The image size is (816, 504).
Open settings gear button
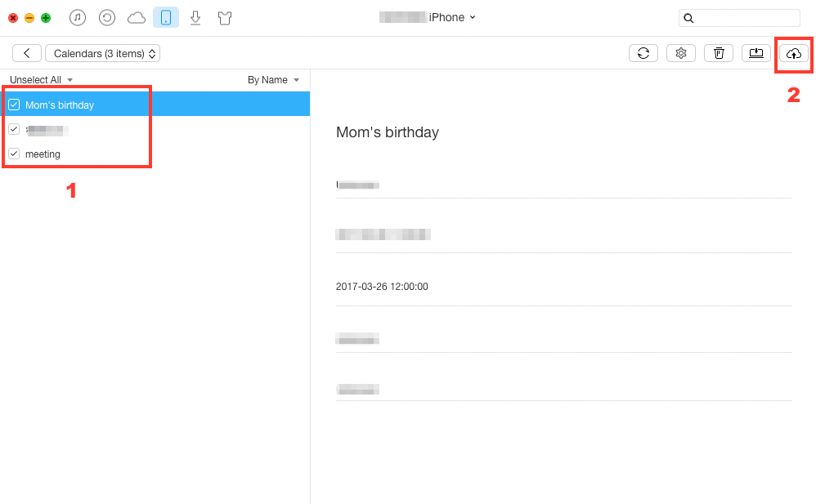pyautogui.click(x=681, y=53)
